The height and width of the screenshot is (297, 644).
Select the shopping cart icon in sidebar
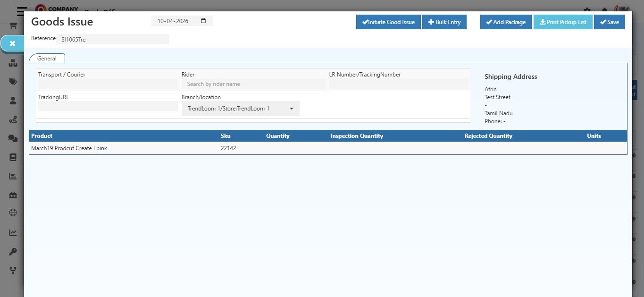(x=12, y=25)
